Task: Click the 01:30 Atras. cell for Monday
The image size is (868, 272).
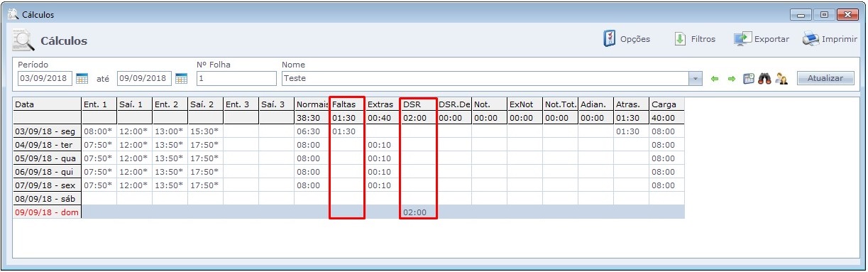Action: (x=632, y=131)
